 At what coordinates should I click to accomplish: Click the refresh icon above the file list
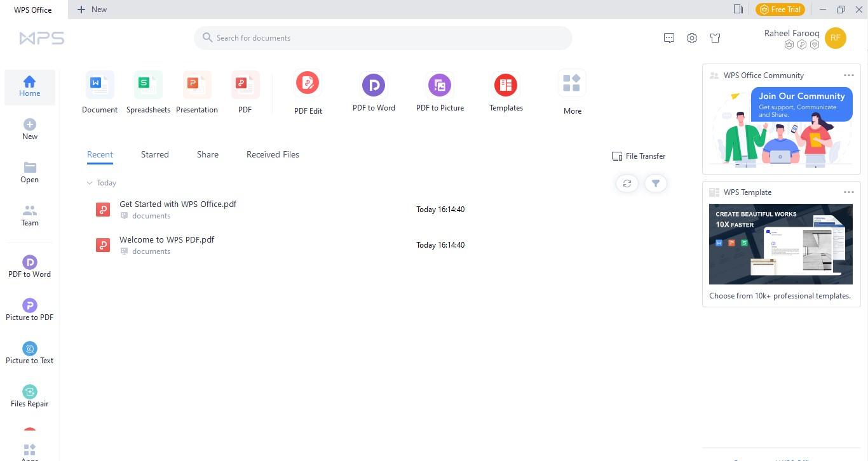tap(627, 183)
